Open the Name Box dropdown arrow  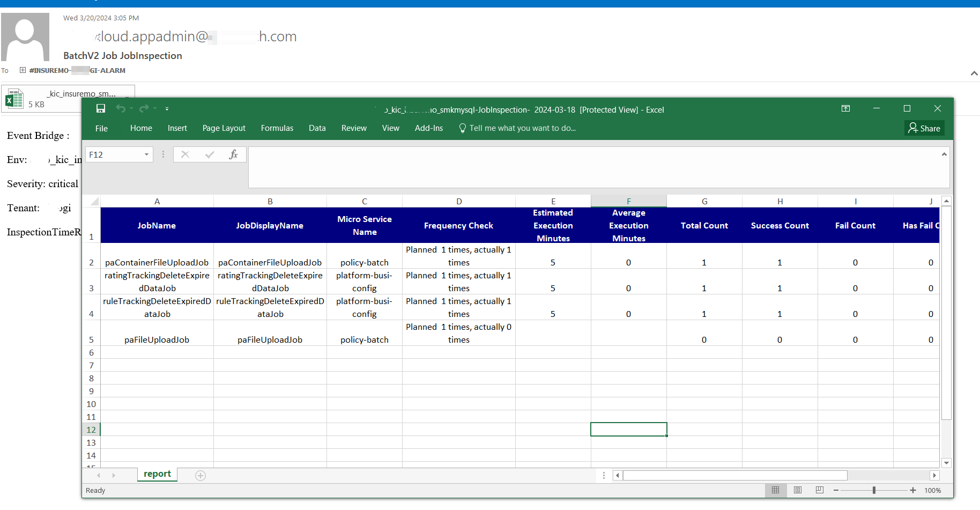coord(146,154)
